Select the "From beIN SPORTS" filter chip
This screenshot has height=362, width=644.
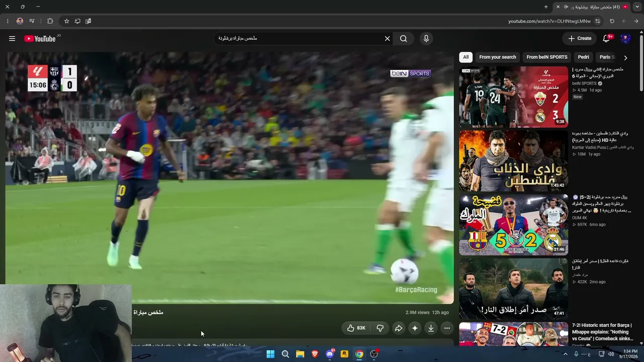click(x=547, y=57)
